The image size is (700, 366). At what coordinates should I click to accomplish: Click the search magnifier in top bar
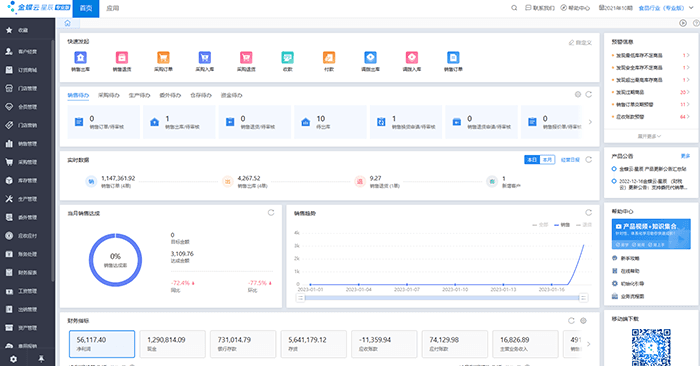[514, 8]
